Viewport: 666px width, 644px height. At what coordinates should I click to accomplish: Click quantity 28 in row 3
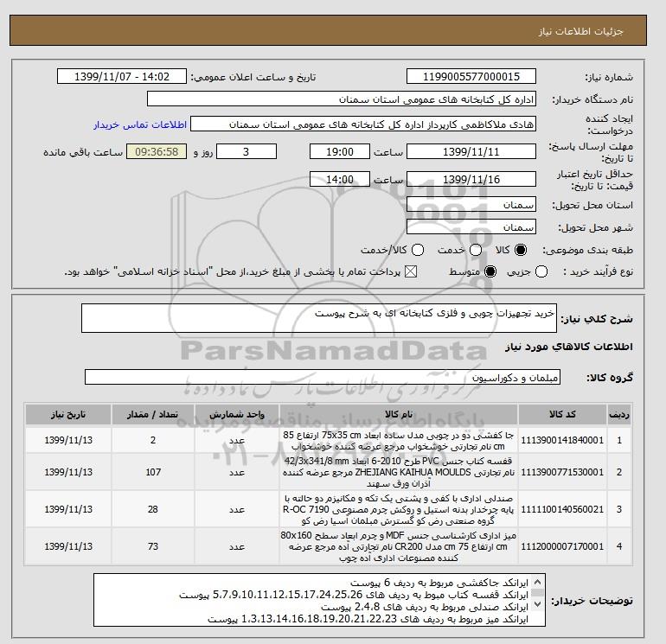[153, 509]
